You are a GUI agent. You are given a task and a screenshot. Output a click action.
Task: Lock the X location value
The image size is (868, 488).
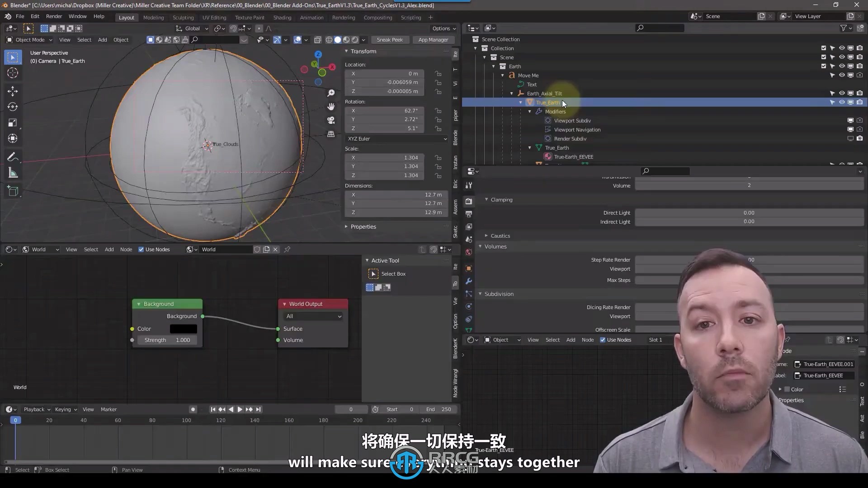438,74
